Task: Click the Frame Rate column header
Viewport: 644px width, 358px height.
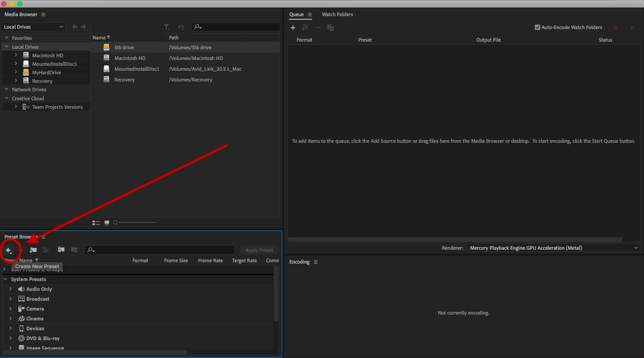Action: [210, 260]
